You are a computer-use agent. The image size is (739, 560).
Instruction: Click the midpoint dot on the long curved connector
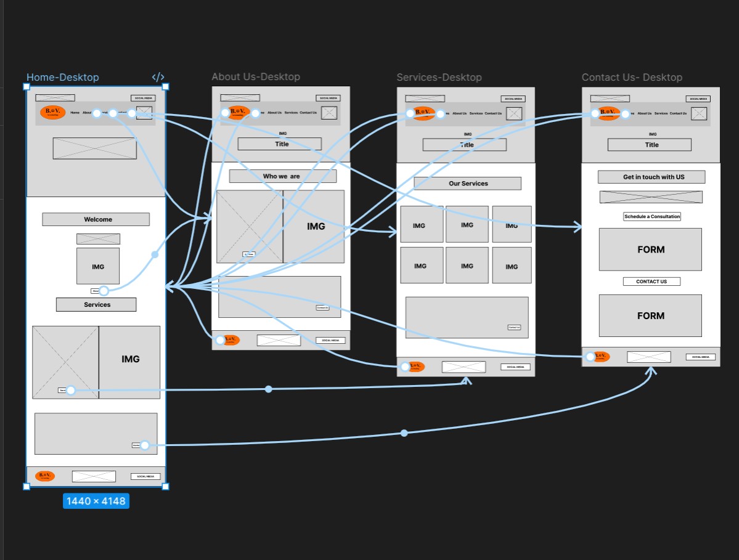pyautogui.click(x=404, y=432)
